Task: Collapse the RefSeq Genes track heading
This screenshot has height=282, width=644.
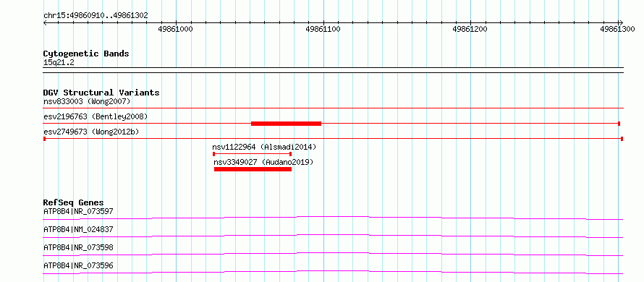Action: pos(73,202)
